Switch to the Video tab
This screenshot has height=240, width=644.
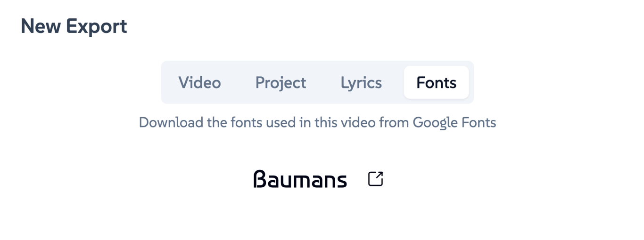pos(199,82)
